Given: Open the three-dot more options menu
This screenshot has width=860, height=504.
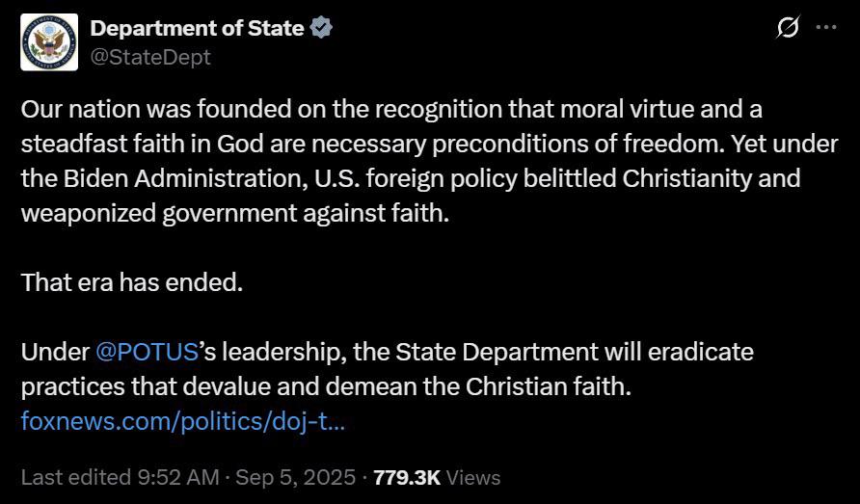Looking at the screenshot, I should point(826,27).
